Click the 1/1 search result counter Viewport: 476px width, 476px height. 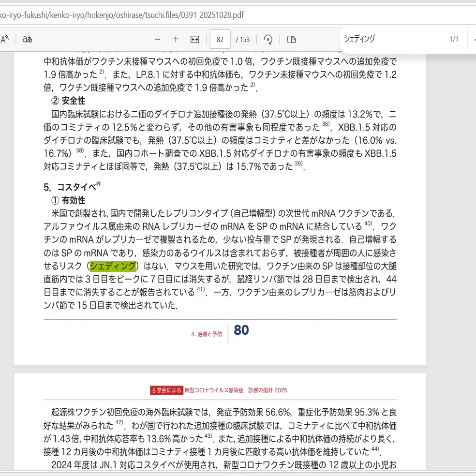[454, 39]
